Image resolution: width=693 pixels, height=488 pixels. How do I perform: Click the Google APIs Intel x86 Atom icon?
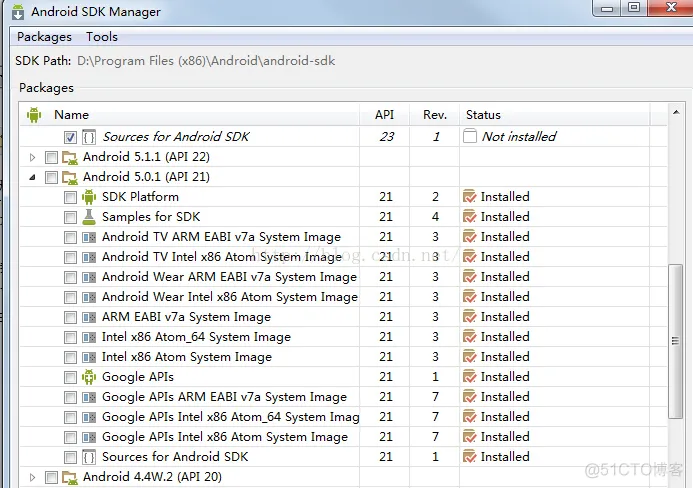pyautogui.click(x=89, y=438)
